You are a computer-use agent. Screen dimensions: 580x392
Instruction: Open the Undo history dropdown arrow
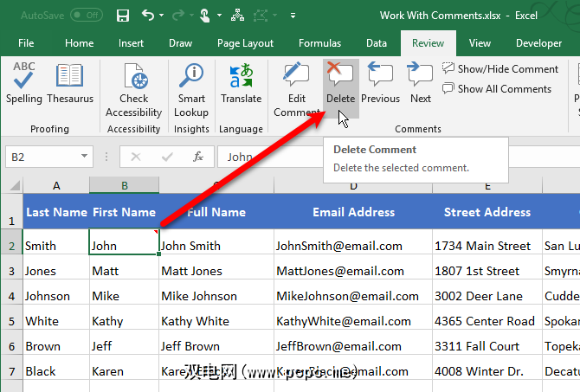162,16
